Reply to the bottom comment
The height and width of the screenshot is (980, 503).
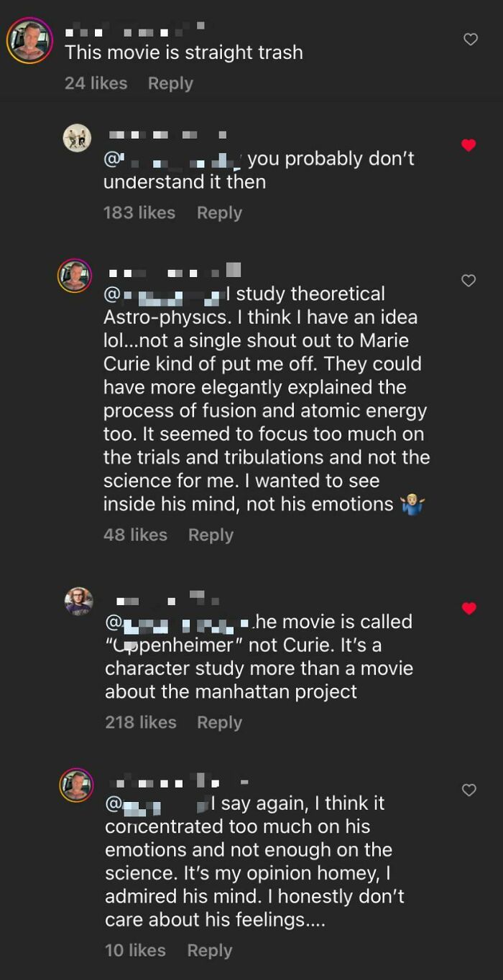(209, 950)
